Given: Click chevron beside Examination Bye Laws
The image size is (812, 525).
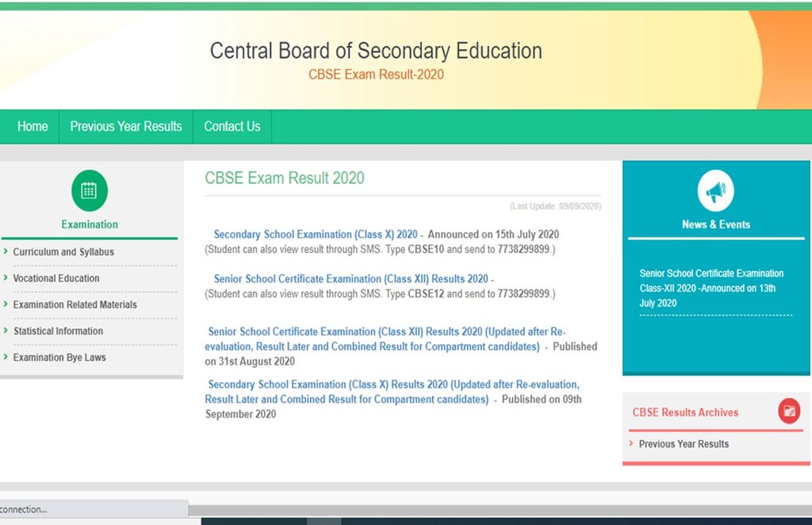Looking at the screenshot, I should [6, 357].
